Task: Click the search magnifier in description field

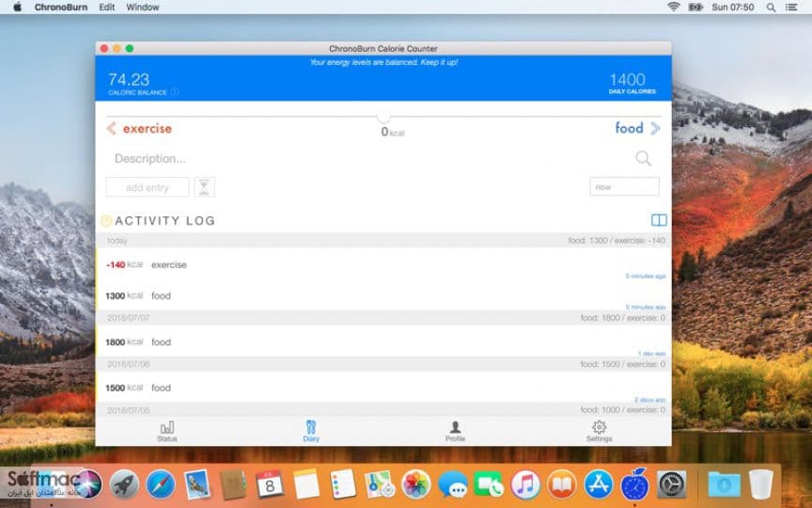Action: [x=643, y=158]
